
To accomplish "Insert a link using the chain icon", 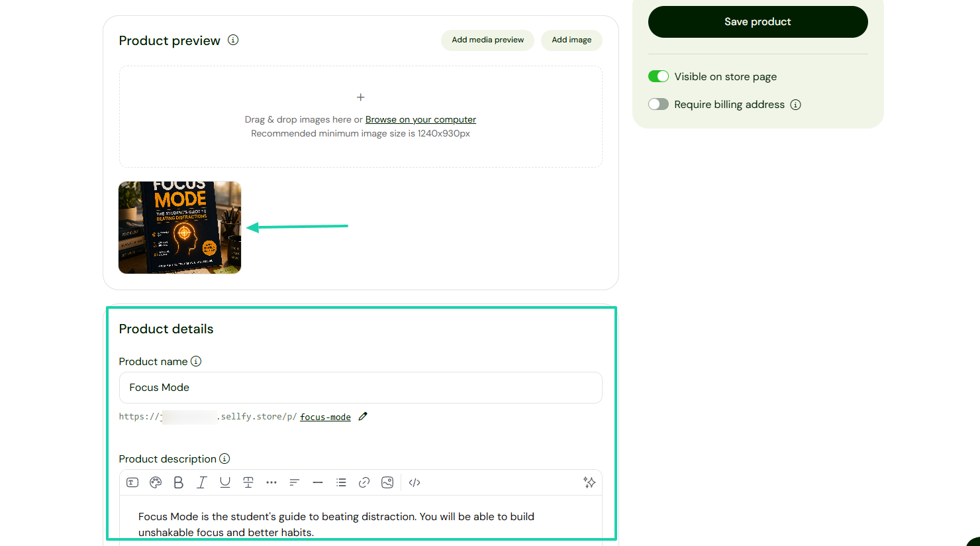I will pos(364,482).
